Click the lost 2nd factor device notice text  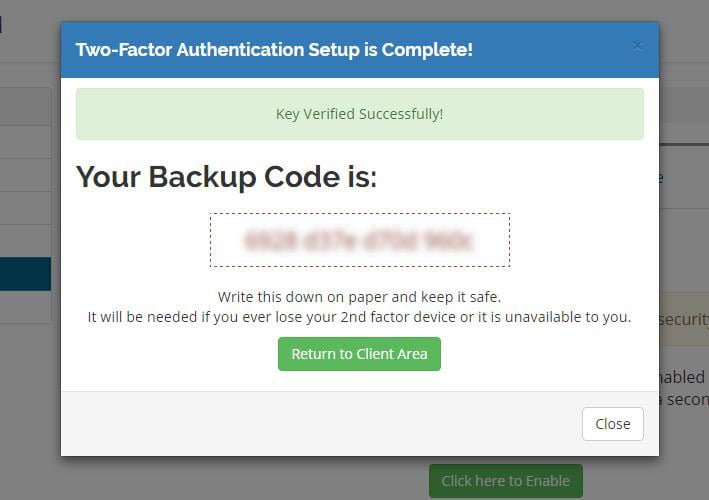pos(359,317)
